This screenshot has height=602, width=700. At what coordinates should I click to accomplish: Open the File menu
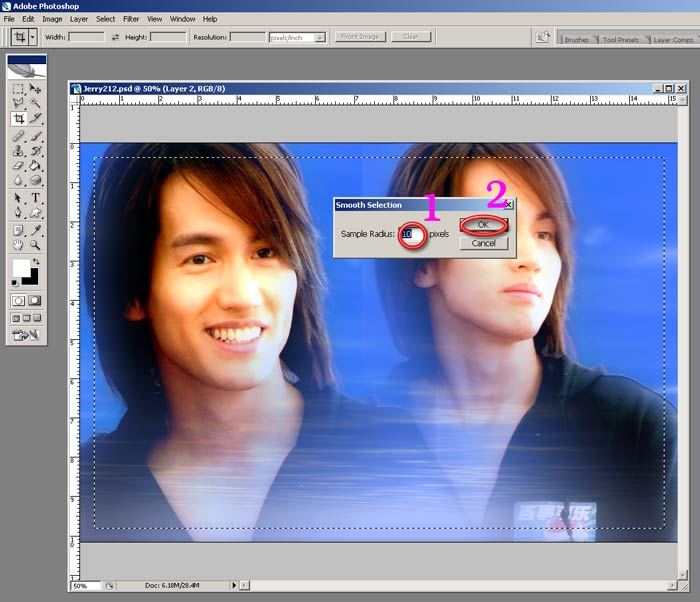(x=9, y=19)
